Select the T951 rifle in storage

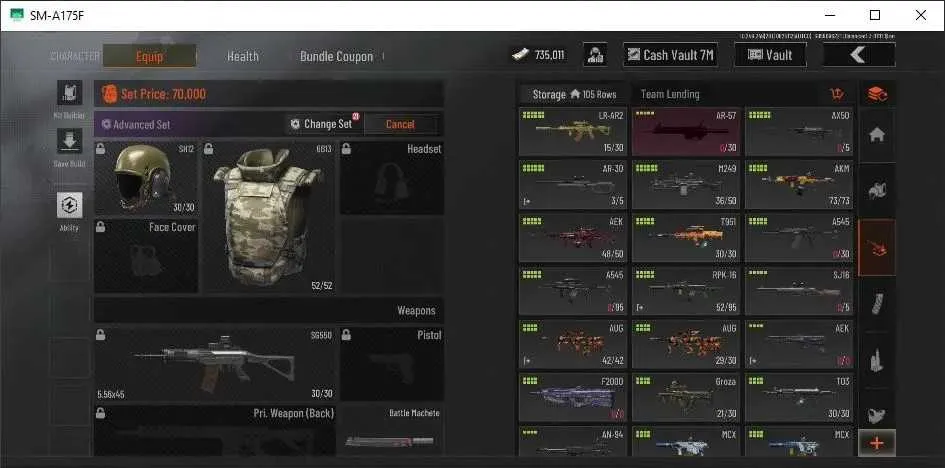(686, 238)
